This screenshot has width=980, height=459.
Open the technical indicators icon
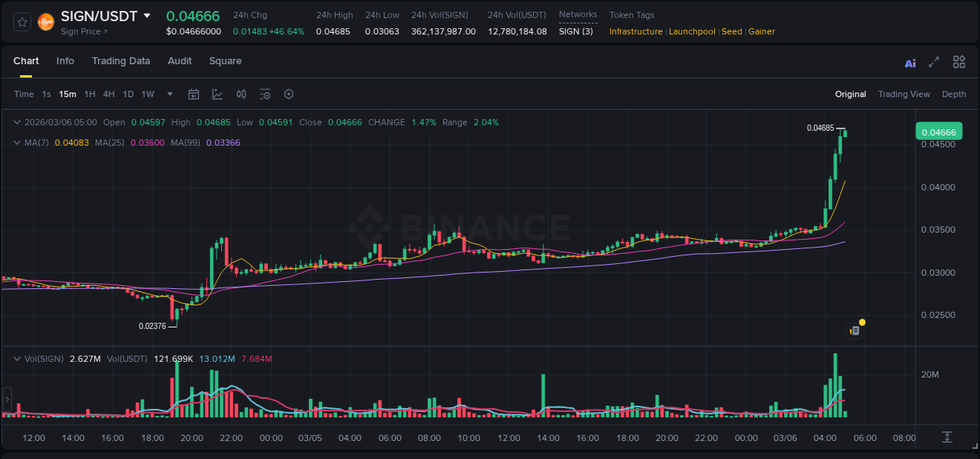point(265,94)
